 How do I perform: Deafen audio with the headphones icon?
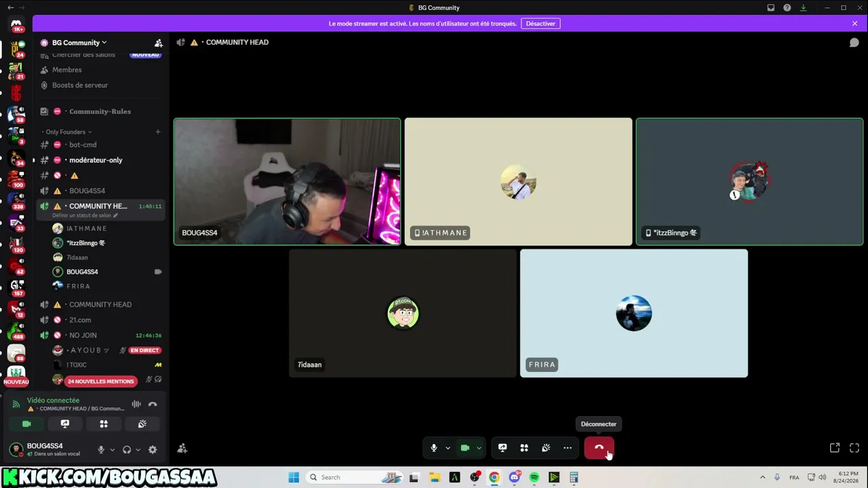point(127,449)
